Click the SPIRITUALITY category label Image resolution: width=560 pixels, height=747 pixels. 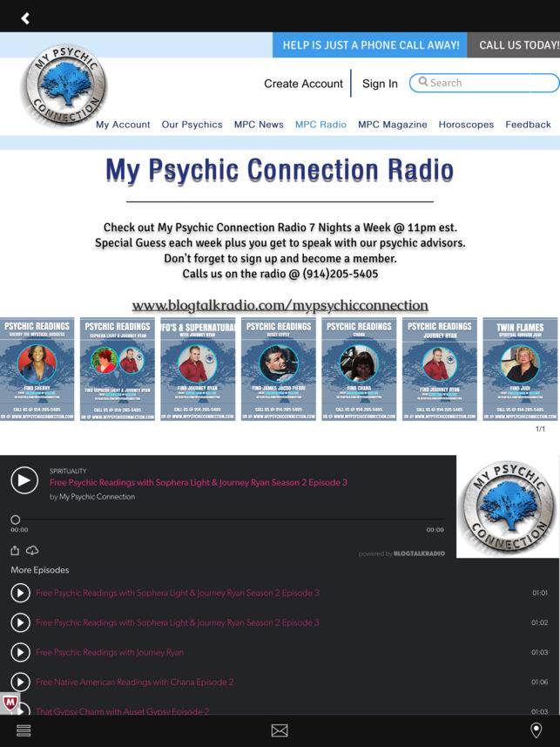(x=68, y=471)
